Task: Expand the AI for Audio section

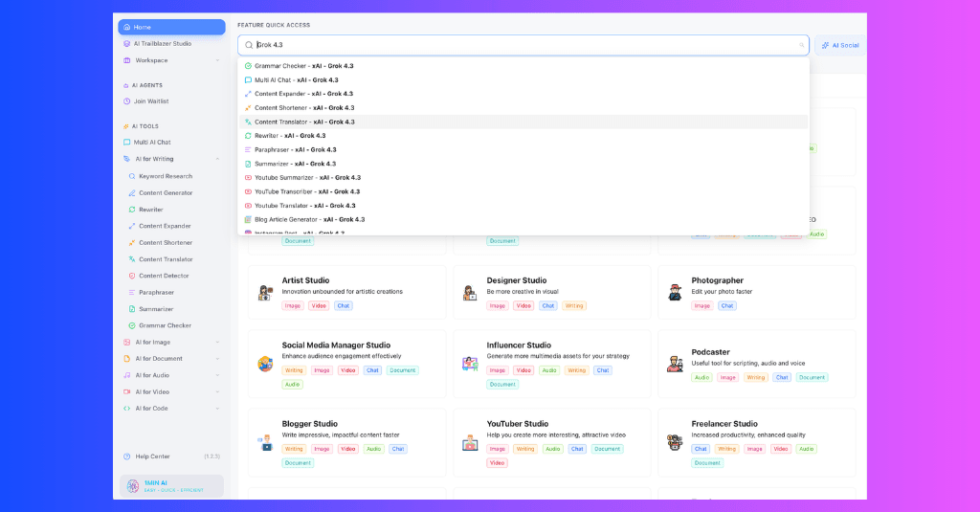Action: click(217, 375)
